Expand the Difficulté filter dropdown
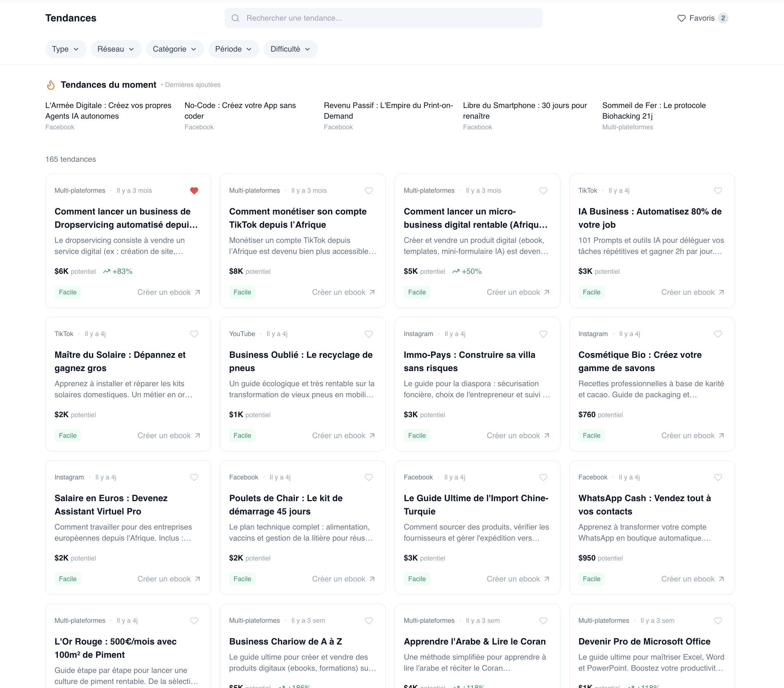The width and height of the screenshot is (784, 688). coord(290,49)
